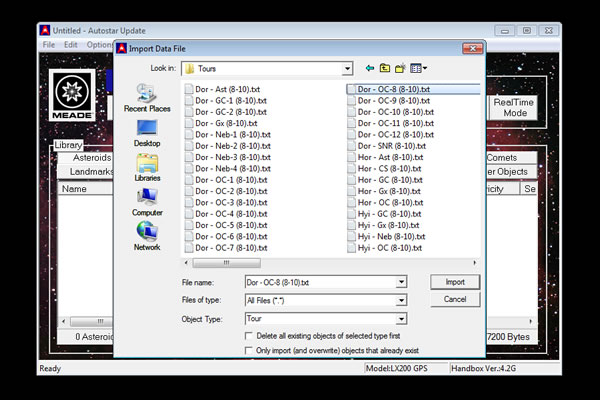
Task: Check Only import objects that already exist
Action: 249,350
